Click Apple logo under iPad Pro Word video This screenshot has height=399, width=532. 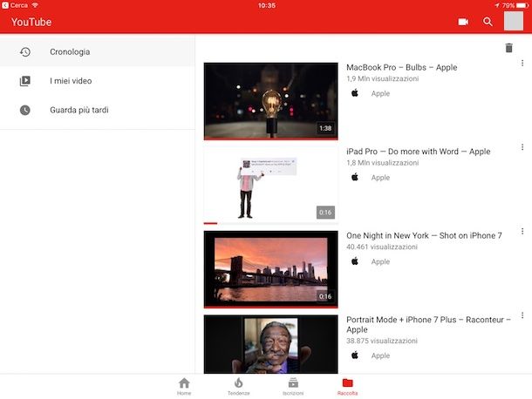click(x=355, y=177)
